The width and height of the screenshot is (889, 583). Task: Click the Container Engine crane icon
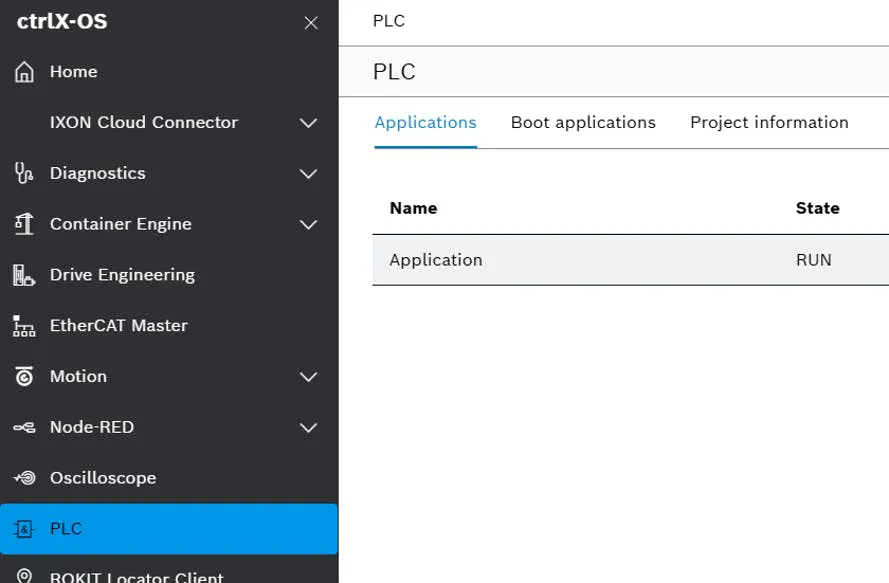click(24, 224)
